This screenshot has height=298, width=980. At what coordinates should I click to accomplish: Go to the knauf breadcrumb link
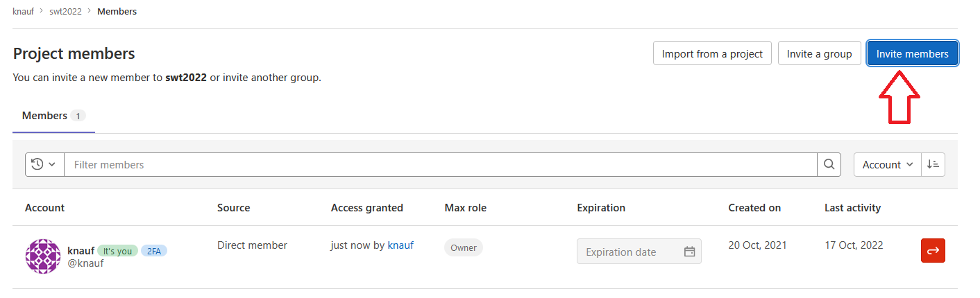(24, 12)
